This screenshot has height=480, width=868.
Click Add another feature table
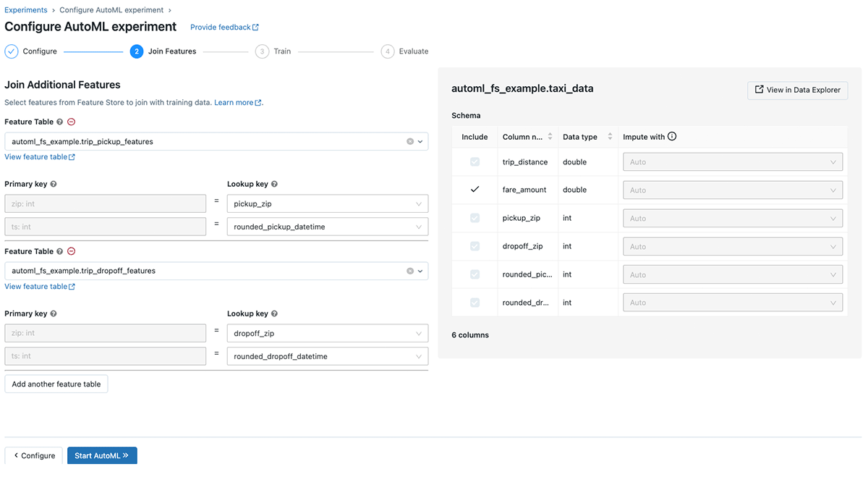coord(56,384)
